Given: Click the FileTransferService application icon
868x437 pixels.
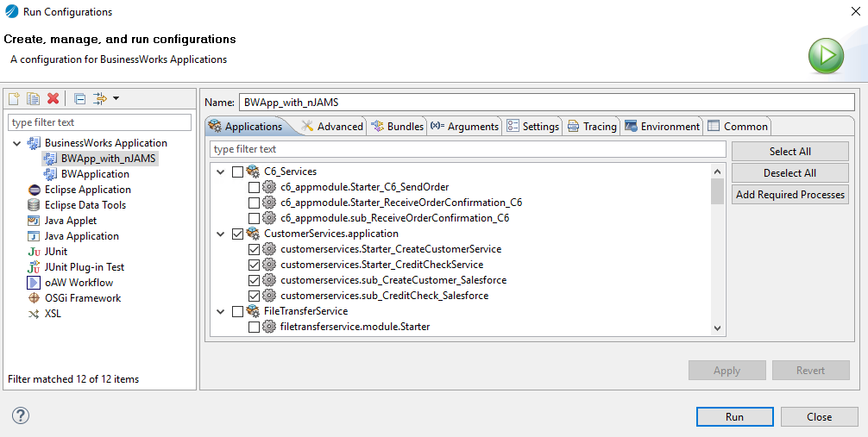Looking at the screenshot, I should point(254,311).
